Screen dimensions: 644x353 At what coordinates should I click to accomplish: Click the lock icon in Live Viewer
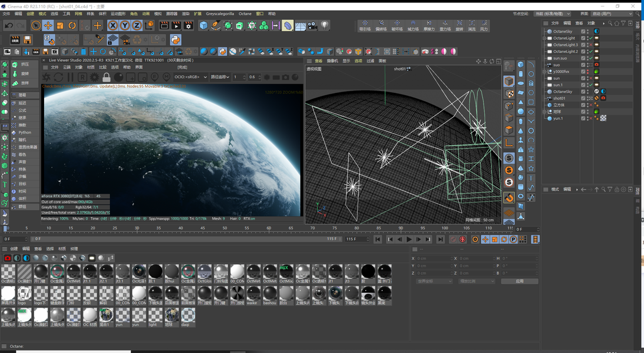tap(106, 77)
